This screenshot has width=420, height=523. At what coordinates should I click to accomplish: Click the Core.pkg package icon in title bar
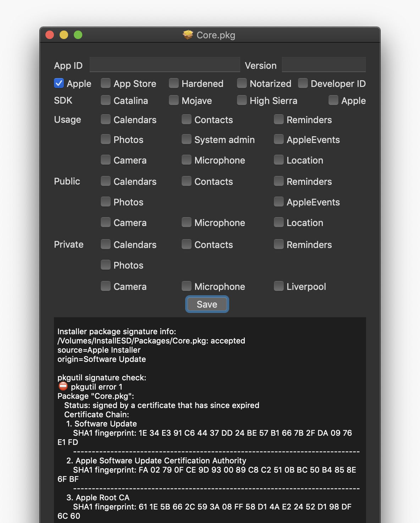(x=188, y=35)
